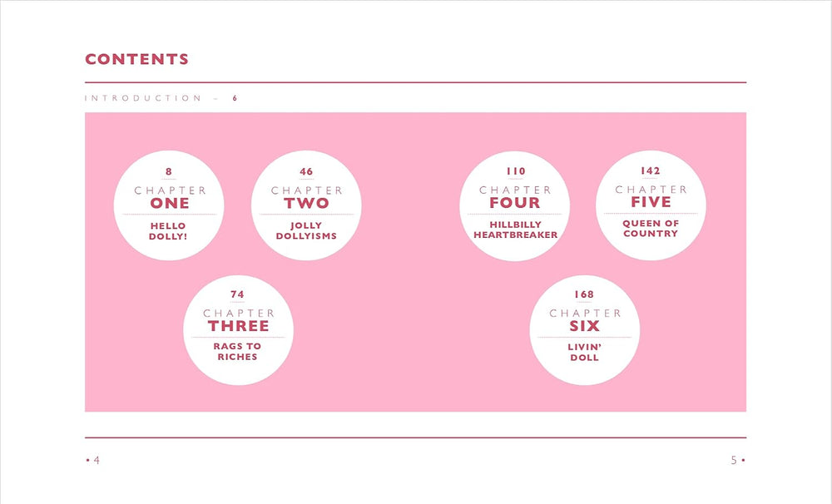The height and width of the screenshot is (504, 832).
Task: Click the right page number 5
Action: pyautogui.click(x=734, y=460)
